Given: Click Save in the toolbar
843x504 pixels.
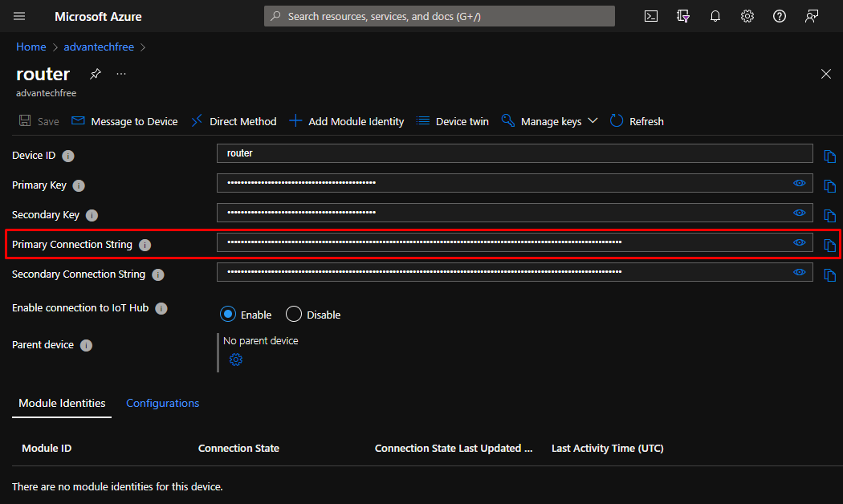Looking at the screenshot, I should point(39,121).
